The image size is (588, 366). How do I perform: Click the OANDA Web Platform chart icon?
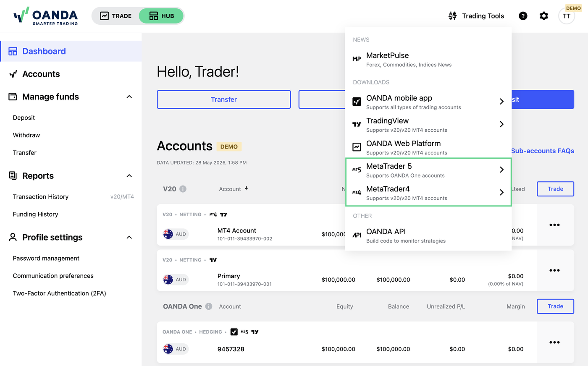tap(357, 147)
